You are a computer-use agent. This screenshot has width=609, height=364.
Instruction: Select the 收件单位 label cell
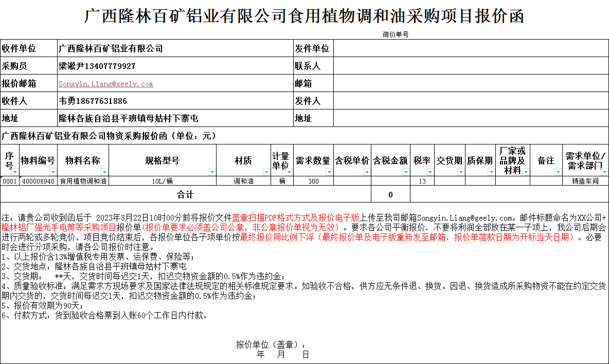point(29,48)
